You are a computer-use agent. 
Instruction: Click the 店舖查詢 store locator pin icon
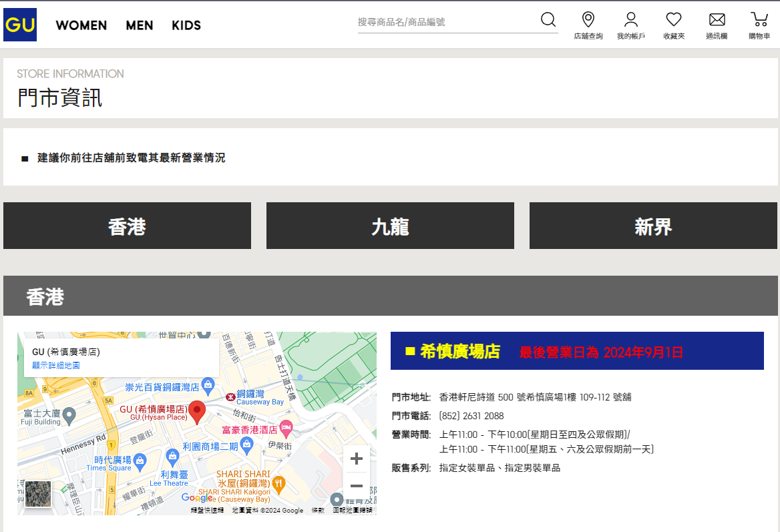point(588,19)
